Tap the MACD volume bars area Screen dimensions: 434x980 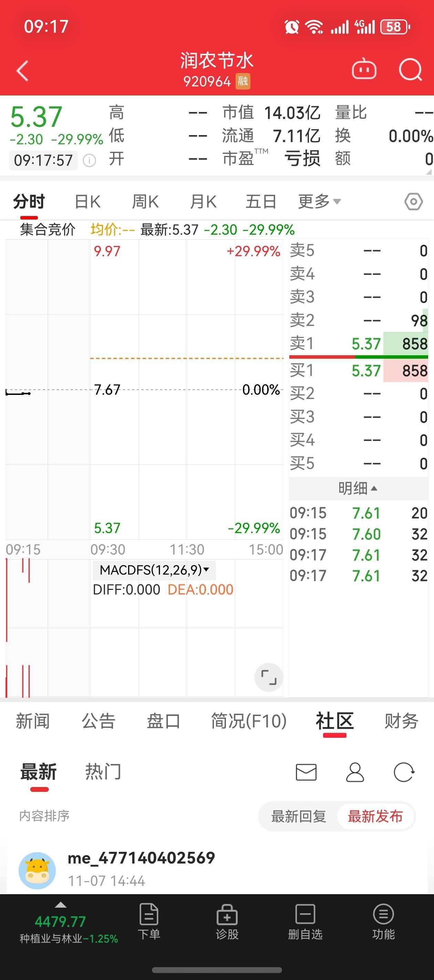pos(145,628)
